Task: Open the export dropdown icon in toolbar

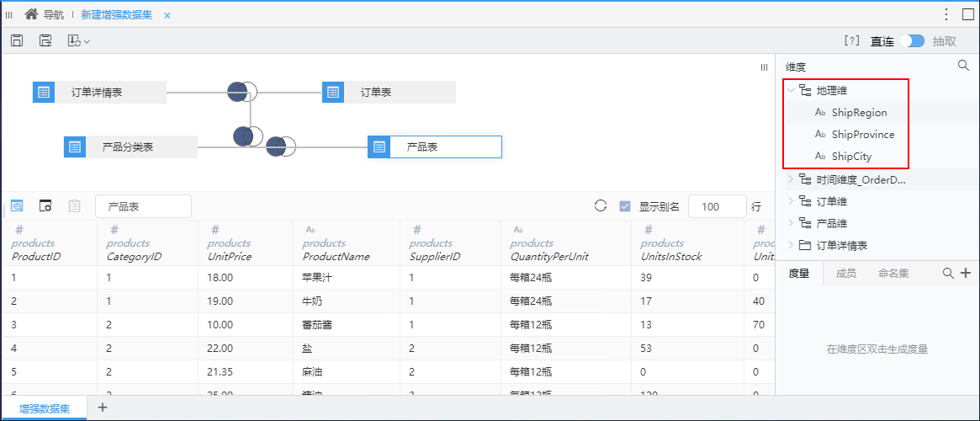Action: tap(79, 40)
